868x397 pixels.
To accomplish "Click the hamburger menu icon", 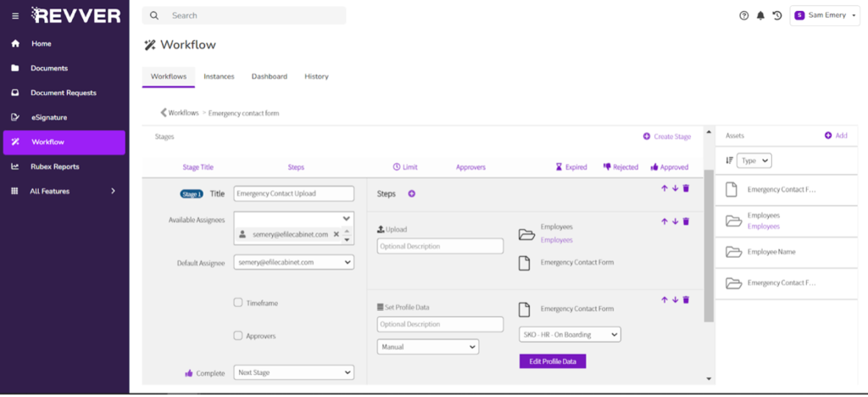I will (x=15, y=15).
